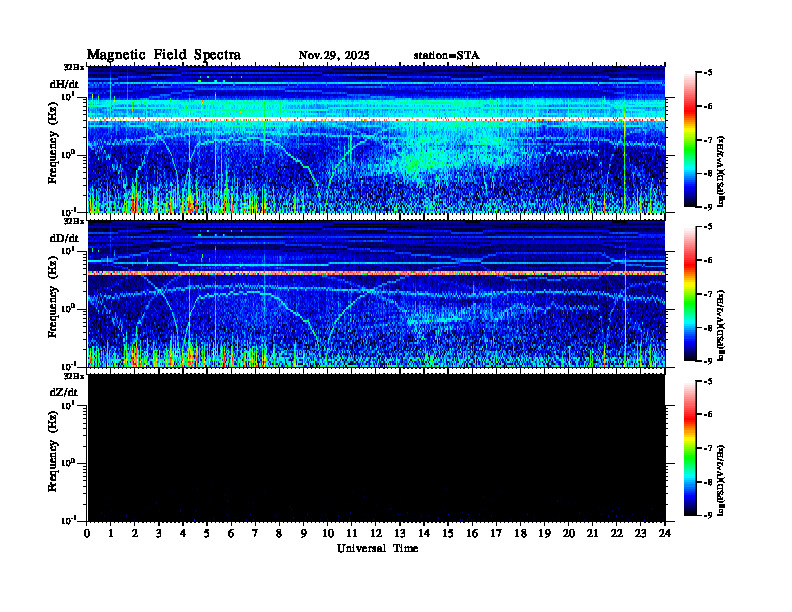Click the dH/dt spectrogram plot
Image resolution: width=792 pixels, height=612 pixels.
(376, 139)
